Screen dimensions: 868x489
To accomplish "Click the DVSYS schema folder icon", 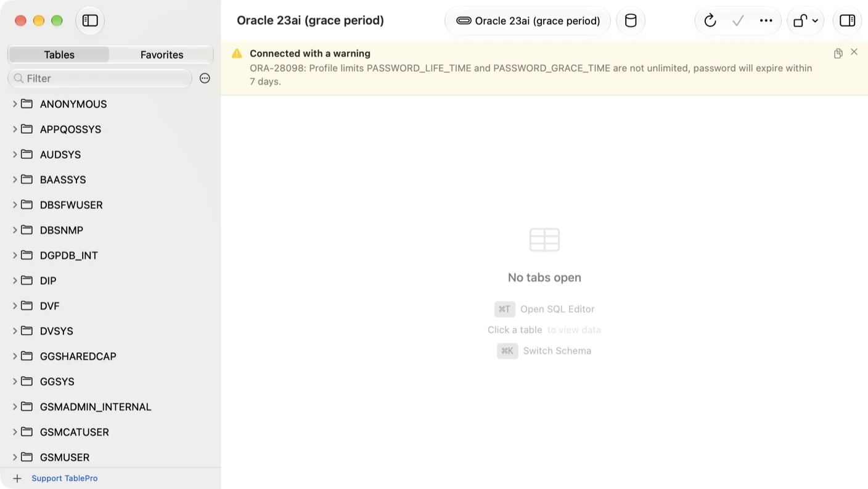I will click(27, 331).
